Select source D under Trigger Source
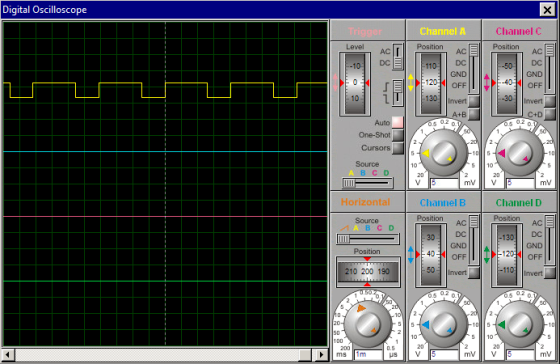 [x=386, y=173]
